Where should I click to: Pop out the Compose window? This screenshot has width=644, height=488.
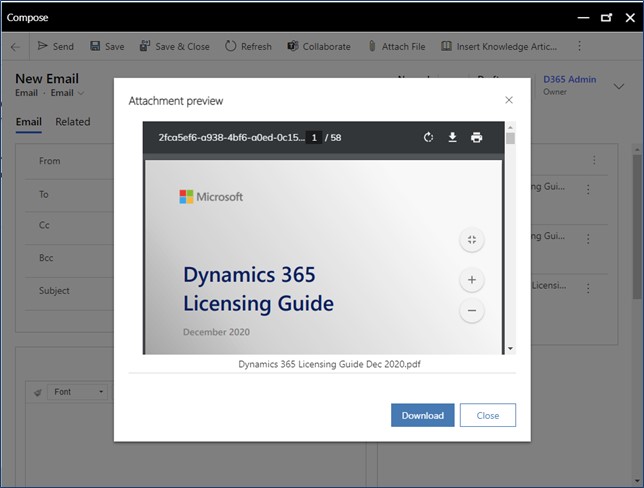point(606,18)
